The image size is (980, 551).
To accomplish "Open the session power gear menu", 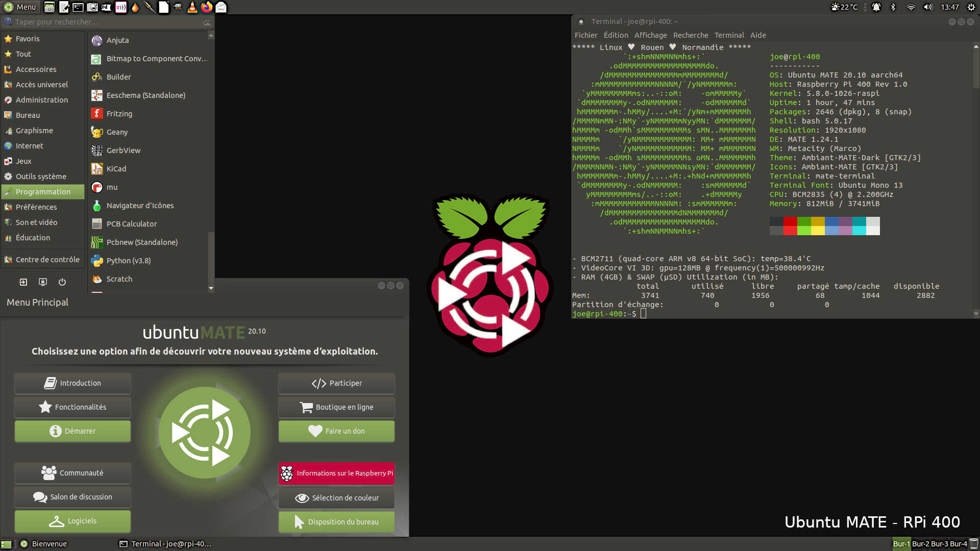I will tap(971, 7).
